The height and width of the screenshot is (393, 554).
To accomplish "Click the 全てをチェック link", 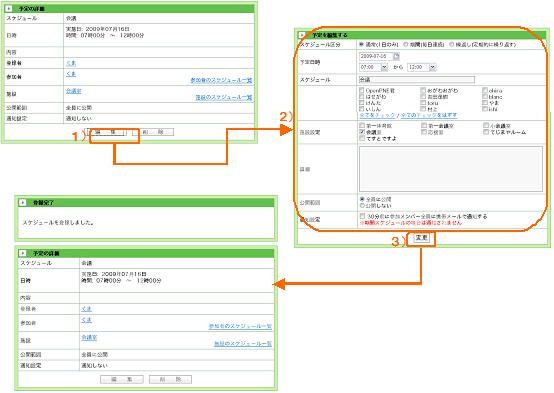I will pos(377,115).
